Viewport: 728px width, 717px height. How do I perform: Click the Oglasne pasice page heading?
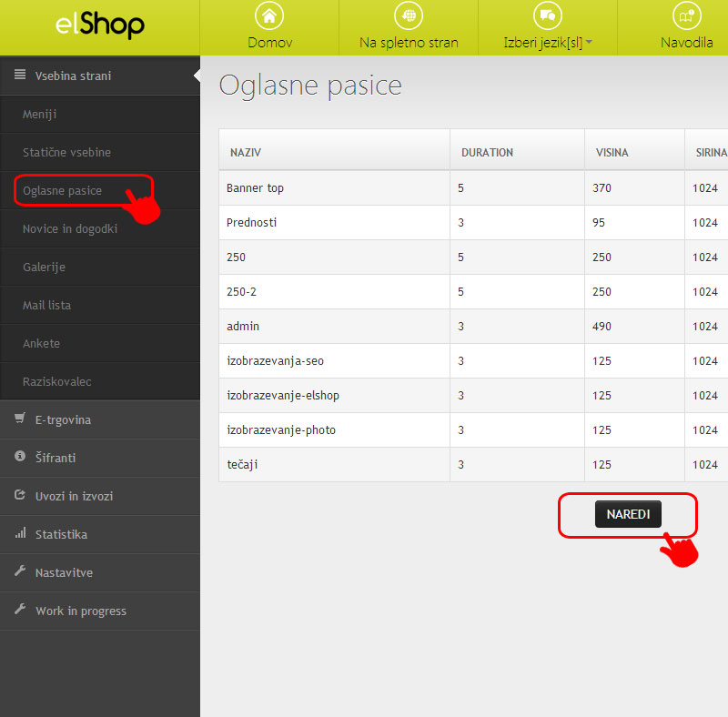tap(310, 86)
